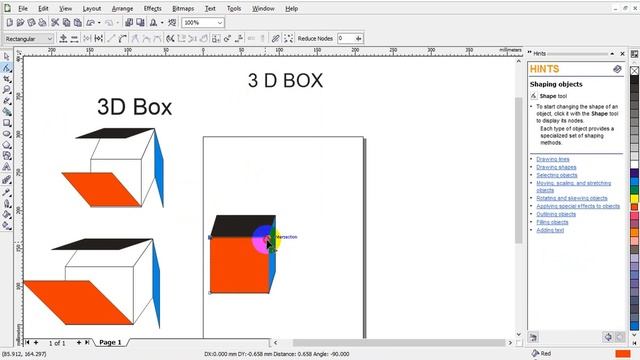Select the Zoom tool in the toolbox

pyautogui.click(x=7, y=89)
